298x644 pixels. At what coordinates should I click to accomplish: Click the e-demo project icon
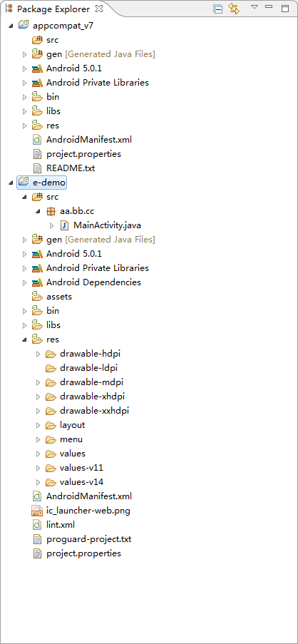(24, 183)
